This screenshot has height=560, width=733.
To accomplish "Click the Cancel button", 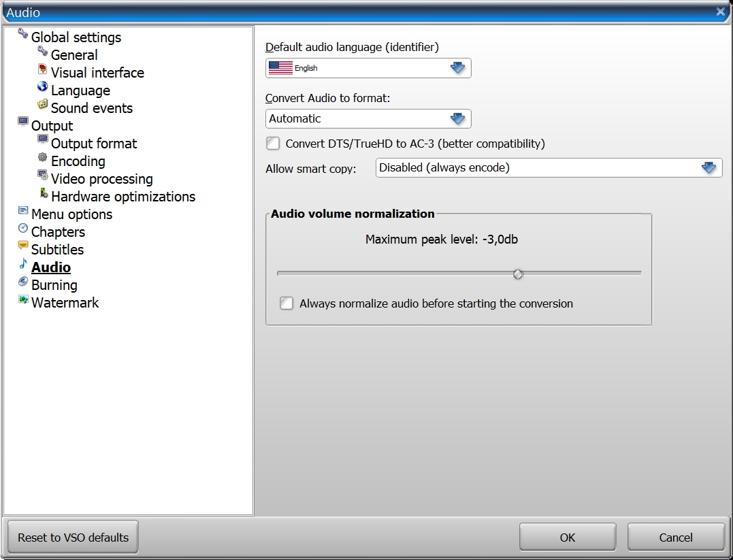I will click(676, 538).
